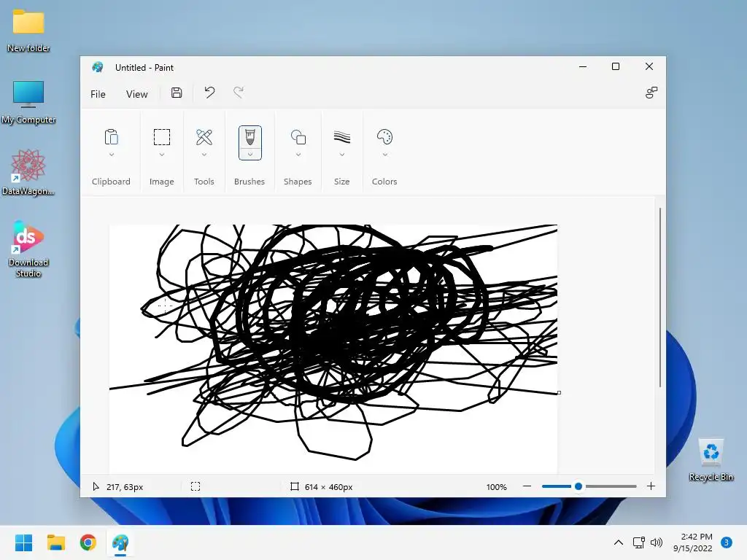The image size is (747, 560).
Task: Click the canvas resize handle at right edge
Action: coord(559,393)
